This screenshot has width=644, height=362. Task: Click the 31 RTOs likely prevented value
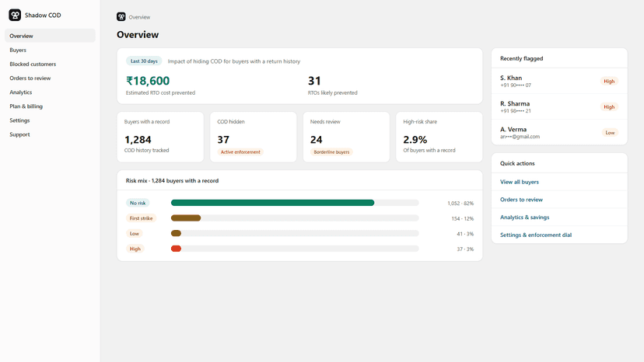click(x=314, y=81)
